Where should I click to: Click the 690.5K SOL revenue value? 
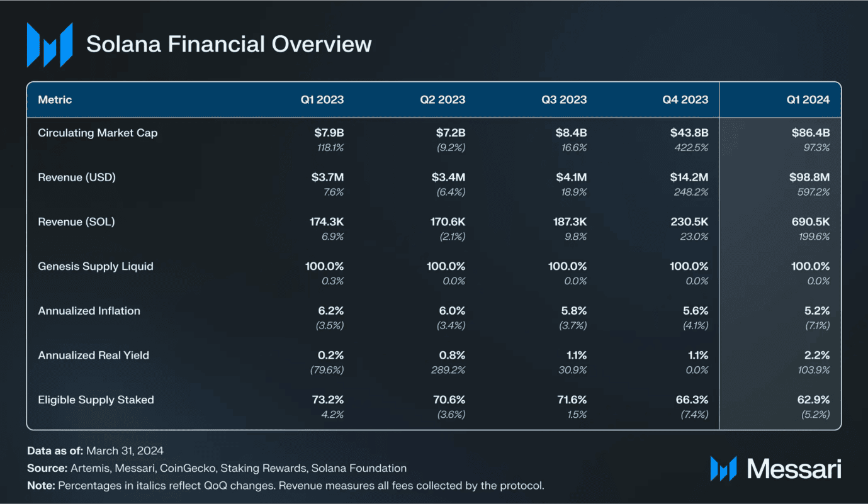point(809,221)
